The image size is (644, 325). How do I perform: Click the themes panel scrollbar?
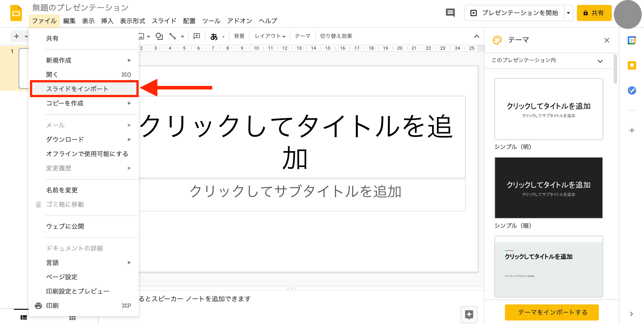615,70
